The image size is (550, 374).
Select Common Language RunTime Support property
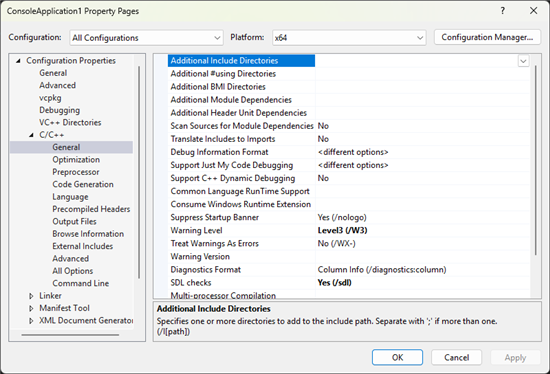[x=241, y=191]
